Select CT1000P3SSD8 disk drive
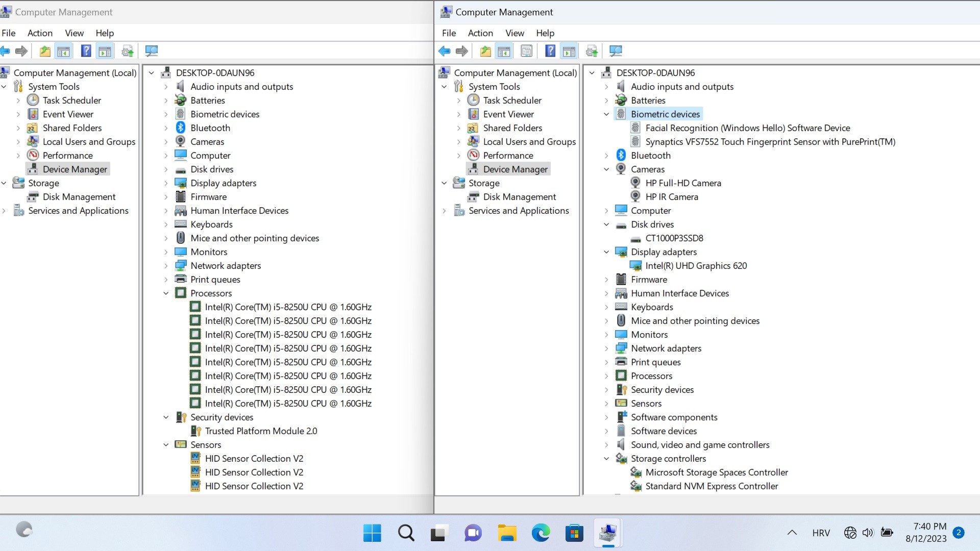Image resolution: width=980 pixels, height=551 pixels. coord(674,238)
